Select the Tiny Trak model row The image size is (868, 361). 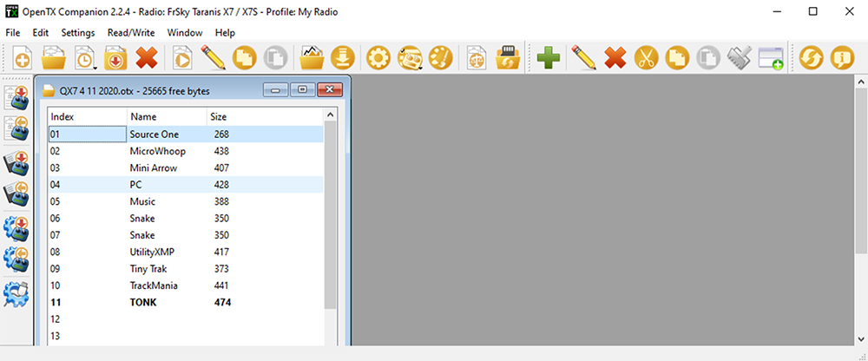pos(186,268)
